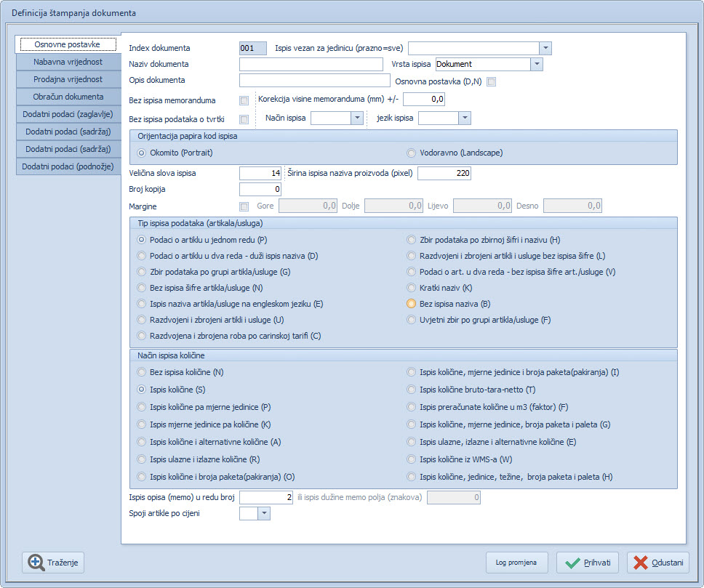Click the red X Odustani icon

click(641, 563)
